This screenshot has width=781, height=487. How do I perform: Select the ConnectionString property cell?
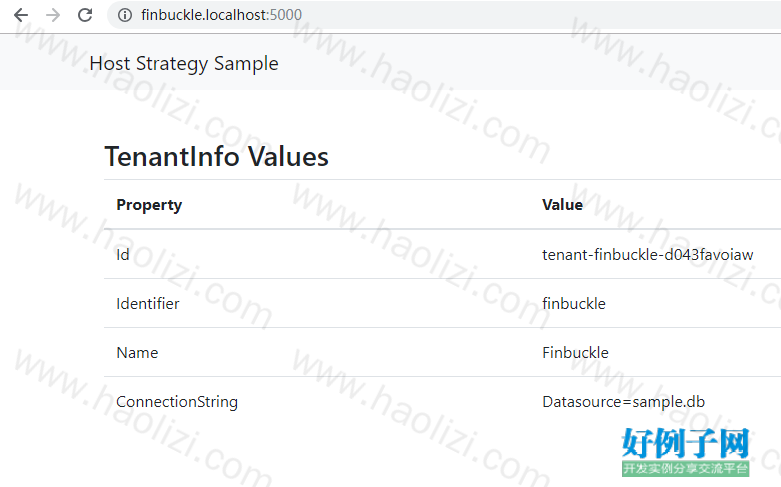(177, 402)
